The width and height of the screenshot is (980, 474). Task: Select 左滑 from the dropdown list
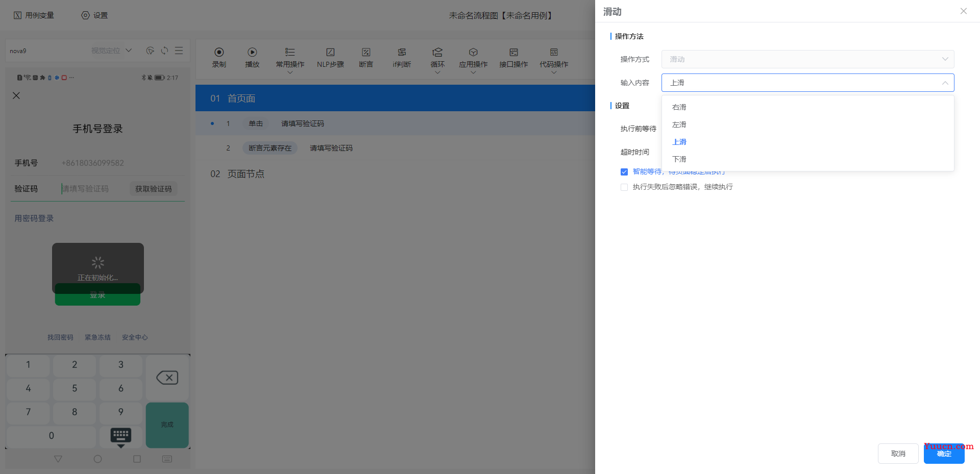pos(808,124)
